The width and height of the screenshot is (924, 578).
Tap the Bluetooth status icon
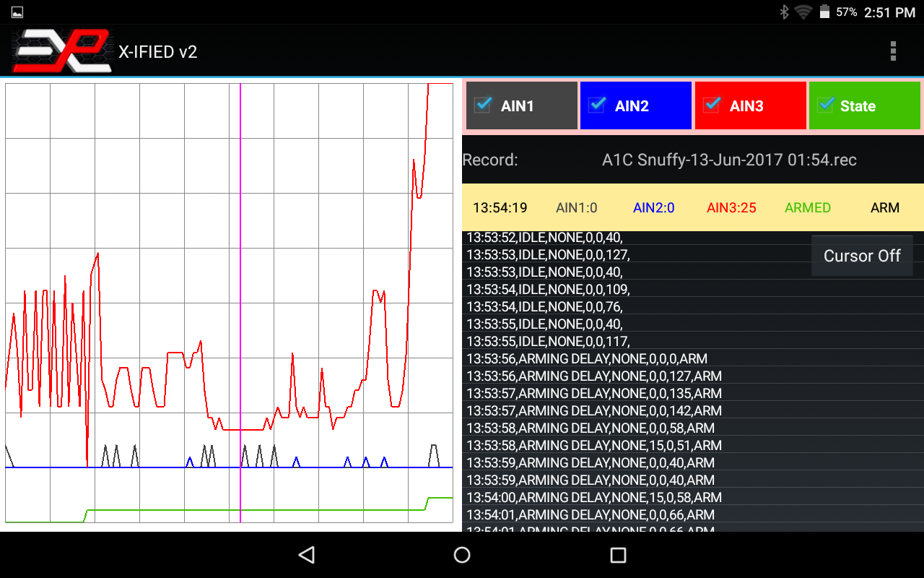point(784,12)
